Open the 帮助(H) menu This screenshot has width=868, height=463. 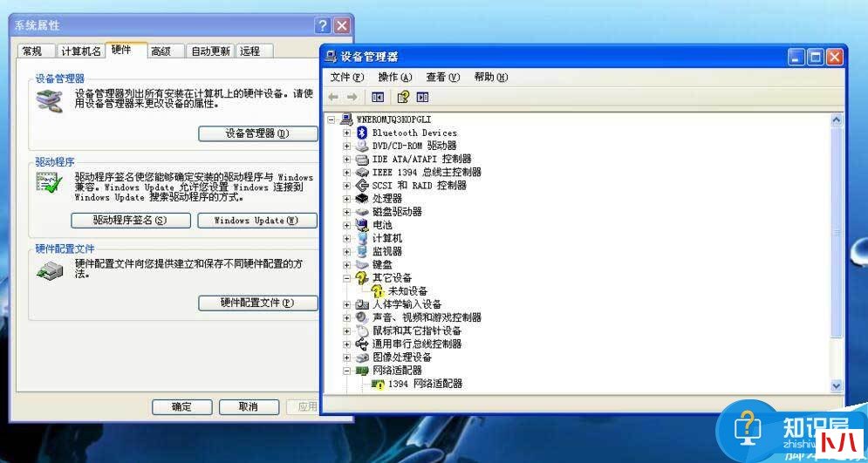491,78
